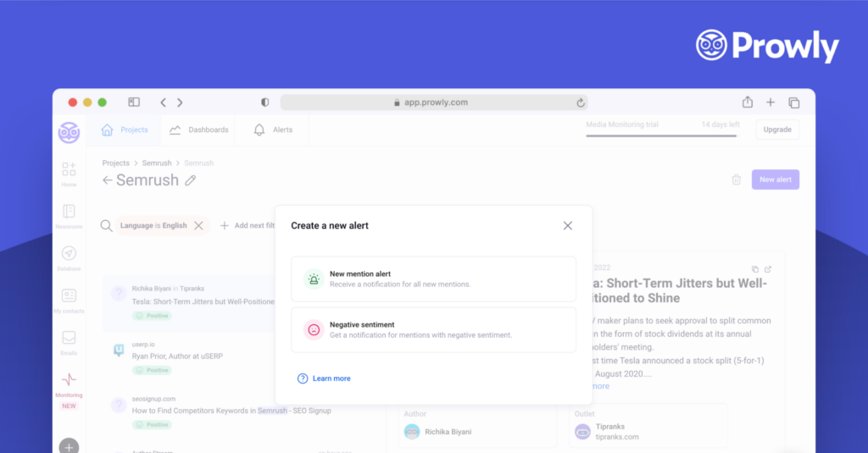Remove the Language is English filter
The width and height of the screenshot is (868, 453).
198,226
